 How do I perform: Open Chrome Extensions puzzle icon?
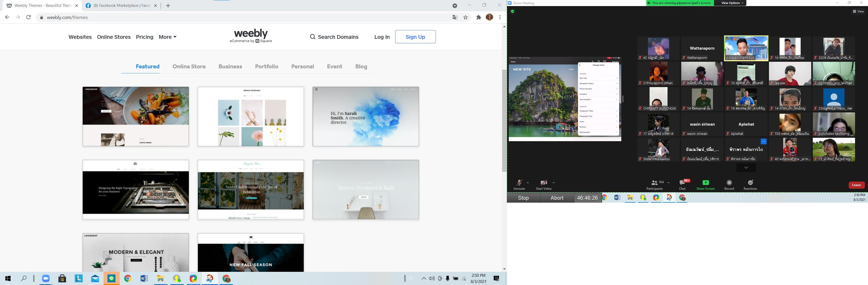[x=478, y=17]
